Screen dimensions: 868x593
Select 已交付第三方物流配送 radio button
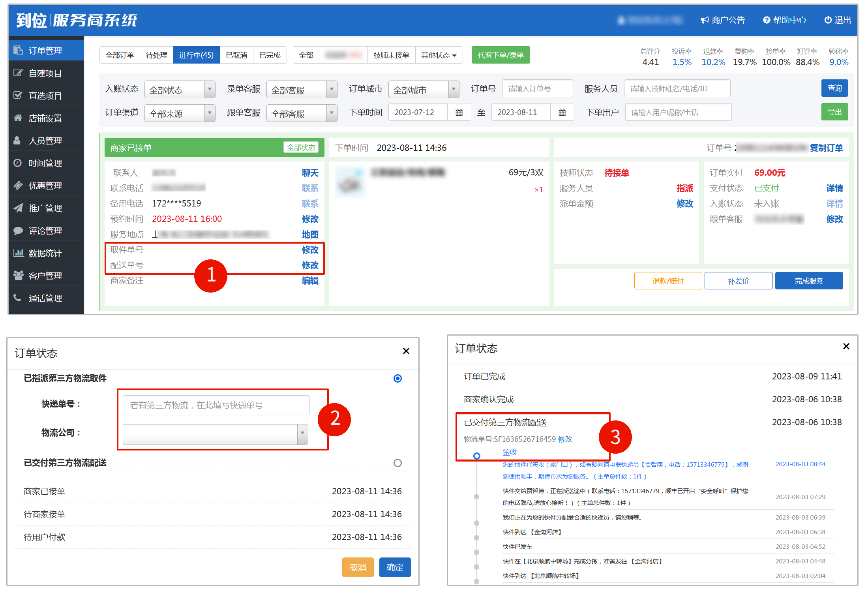(x=397, y=463)
